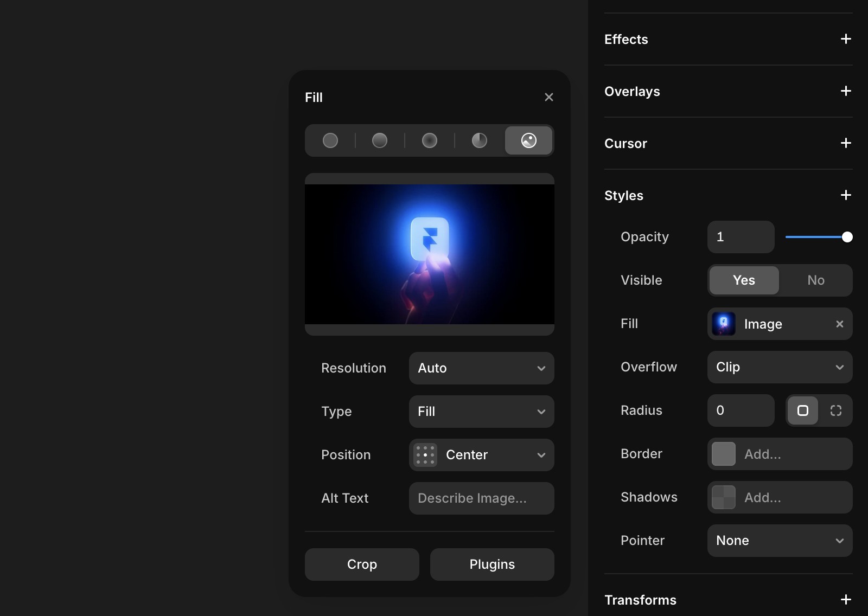Add a Style property with plus icon
The height and width of the screenshot is (616, 868).
coord(846,195)
